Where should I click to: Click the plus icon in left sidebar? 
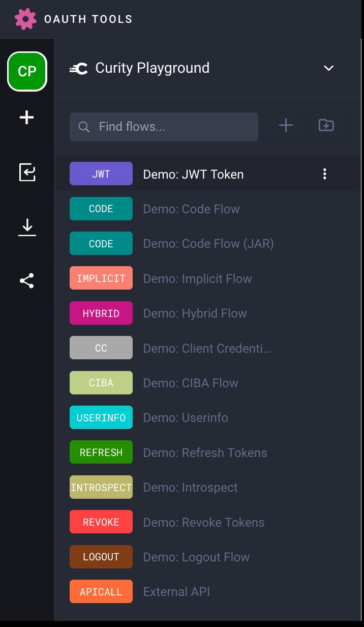[x=26, y=118]
